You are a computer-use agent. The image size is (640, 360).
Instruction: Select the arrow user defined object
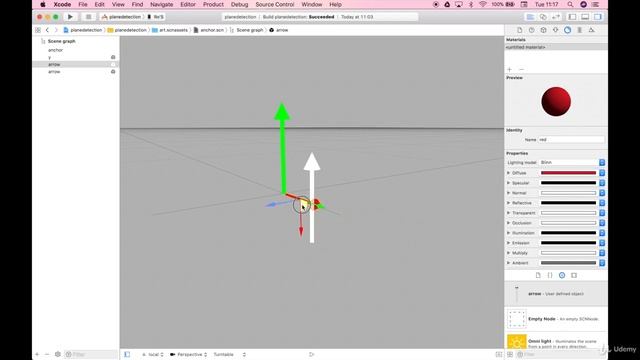coord(556,294)
